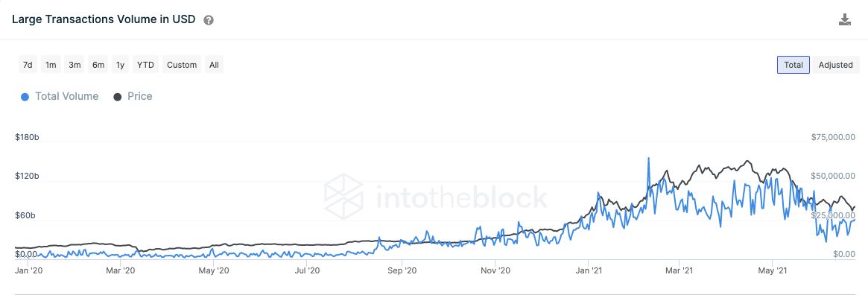Open the Custom date range picker
Viewport: 868px width, 295px height.
[182, 65]
